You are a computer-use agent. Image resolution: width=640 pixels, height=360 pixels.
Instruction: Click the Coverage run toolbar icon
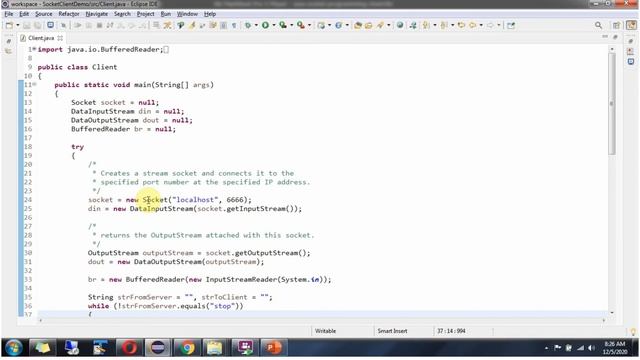pos(283,25)
